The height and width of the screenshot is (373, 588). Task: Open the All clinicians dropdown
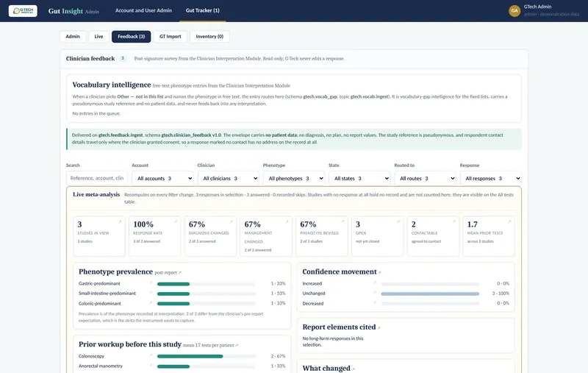(229, 178)
